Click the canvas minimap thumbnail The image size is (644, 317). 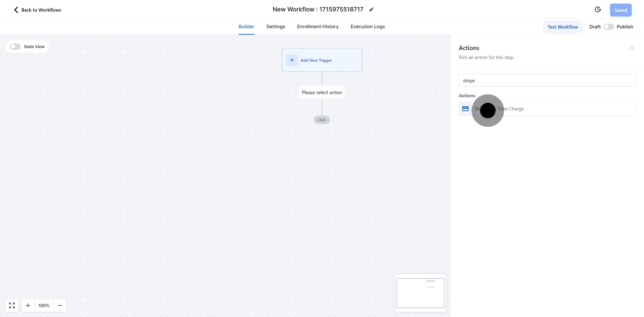[x=420, y=293]
